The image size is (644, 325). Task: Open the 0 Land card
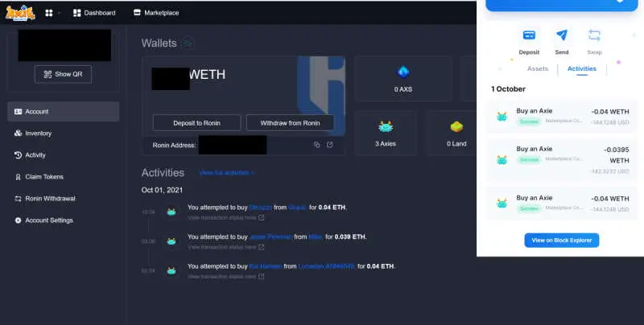click(452, 134)
